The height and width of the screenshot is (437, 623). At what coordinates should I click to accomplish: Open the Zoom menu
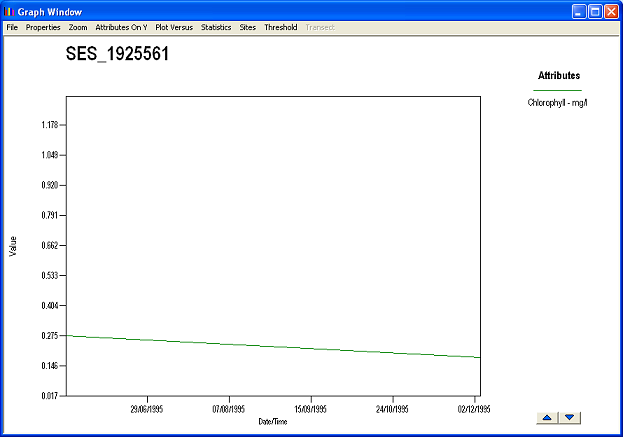(78, 27)
